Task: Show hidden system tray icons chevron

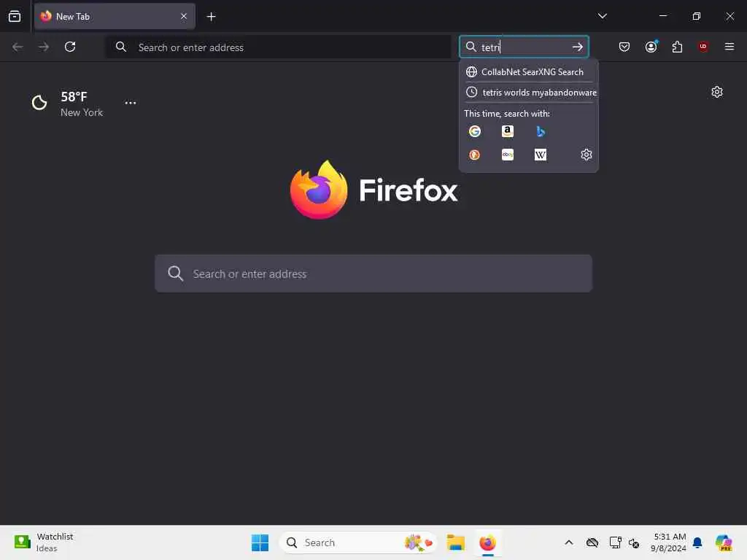Action: pyautogui.click(x=569, y=542)
